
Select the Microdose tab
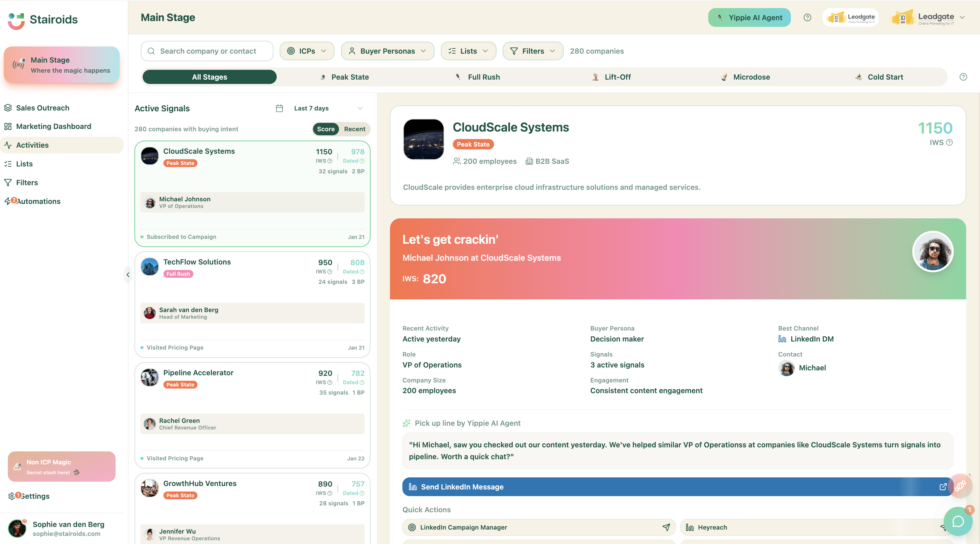pos(746,77)
